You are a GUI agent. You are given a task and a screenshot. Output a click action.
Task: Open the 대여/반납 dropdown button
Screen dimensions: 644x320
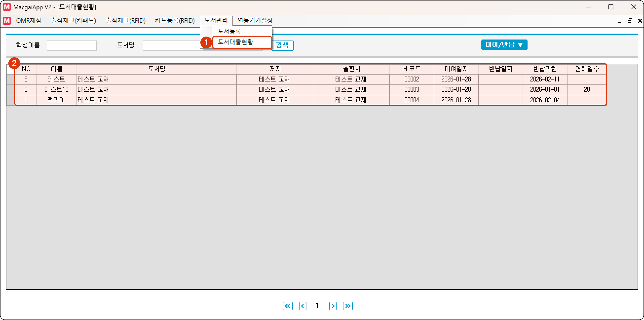pos(504,45)
